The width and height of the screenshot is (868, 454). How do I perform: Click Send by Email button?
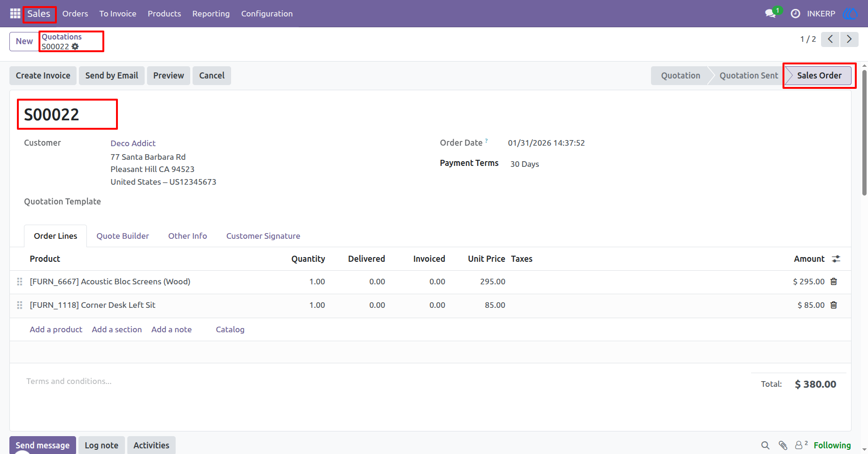(x=112, y=76)
